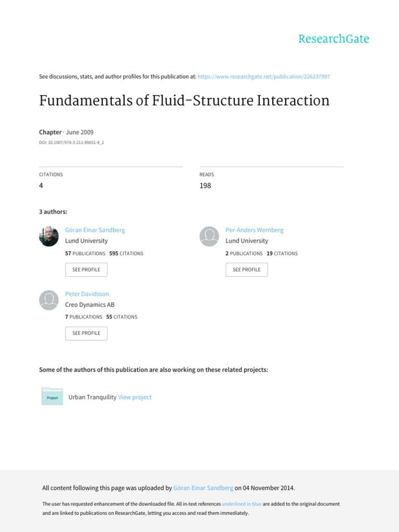Click the DOI text under Chapter
This screenshot has height=532, width=399.
72,142
